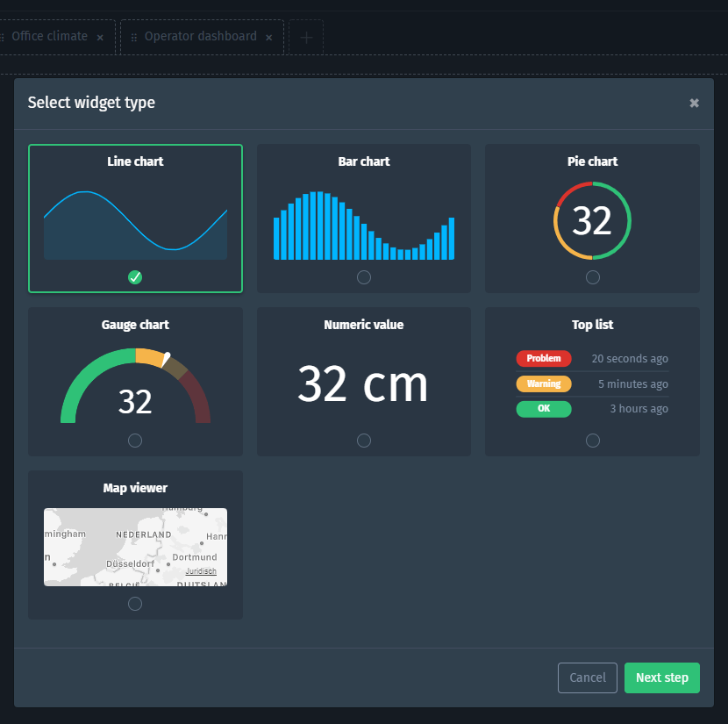
Task: Enable the Gauge chart radio button
Action: pos(135,440)
